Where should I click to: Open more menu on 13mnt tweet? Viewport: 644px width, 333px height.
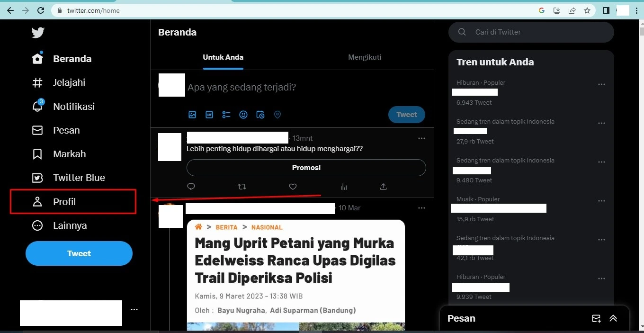point(421,138)
